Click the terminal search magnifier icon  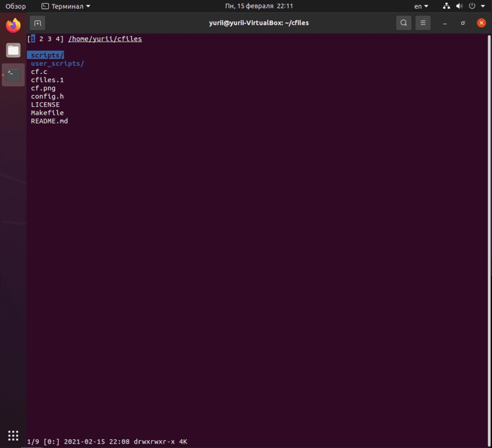[404, 23]
